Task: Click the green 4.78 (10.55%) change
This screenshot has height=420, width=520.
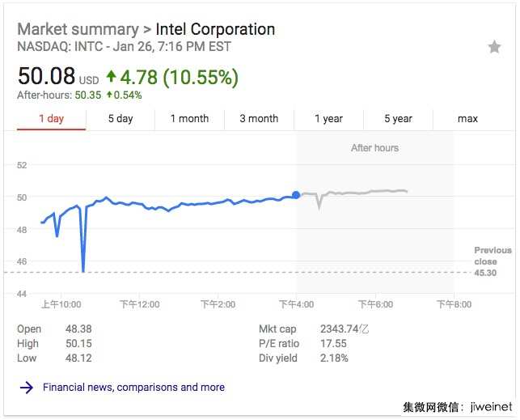Action: point(178,78)
